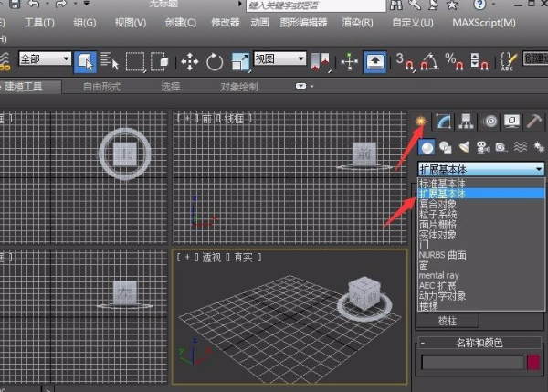Image resolution: width=548 pixels, height=392 pixels.
Task: Open the Motion command panel tab
Action: (x=490, y=122)
